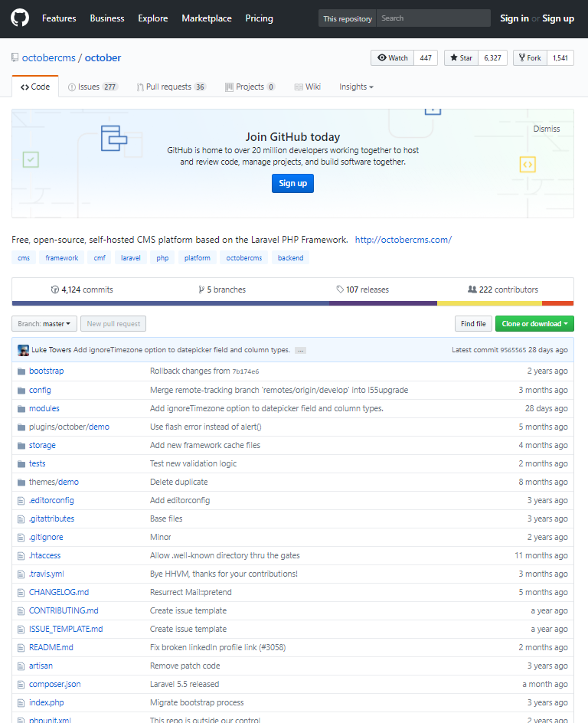This screenshot has width=588, height=723.
Task: Focus the repository Search field
Action: pyautogui.click(x=433, y=18)
